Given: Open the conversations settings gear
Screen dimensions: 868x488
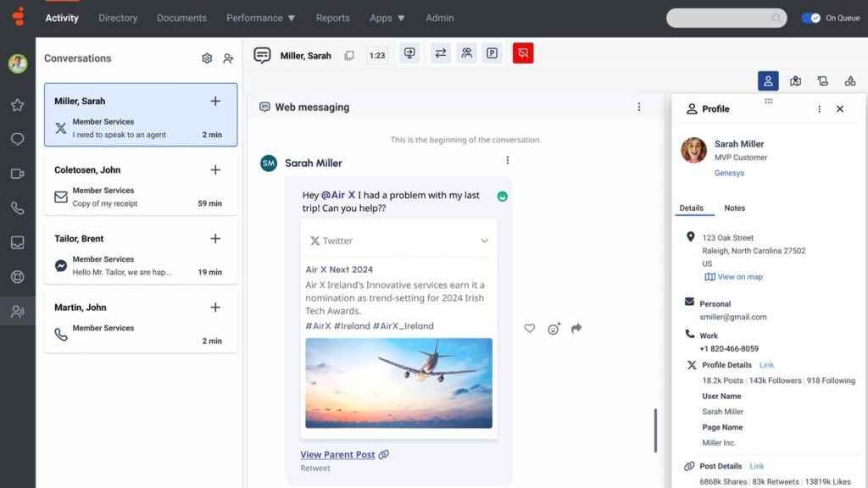Looking at the screenshot, I should (207, 58).
